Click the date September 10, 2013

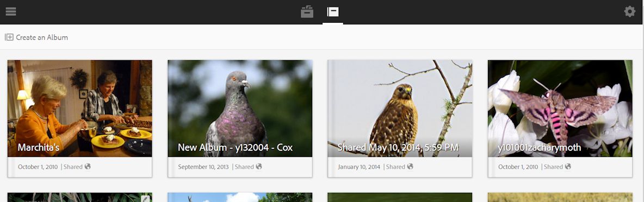204,167
